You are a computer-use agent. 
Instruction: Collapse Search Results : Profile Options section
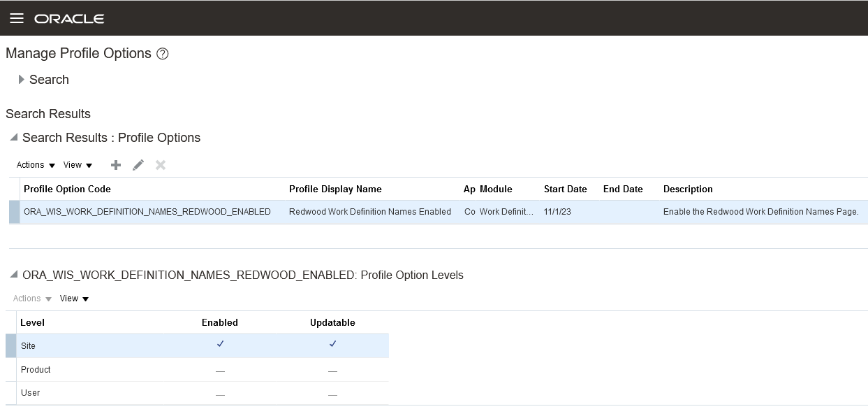click(13, 138)
